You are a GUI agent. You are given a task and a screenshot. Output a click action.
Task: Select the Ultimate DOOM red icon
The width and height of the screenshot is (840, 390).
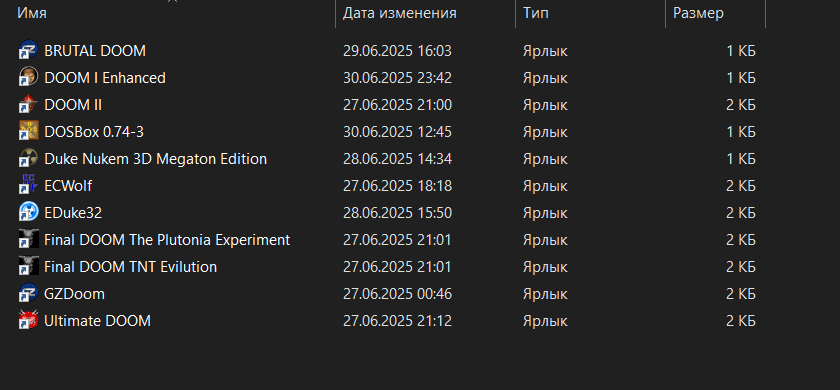point(28,321)
